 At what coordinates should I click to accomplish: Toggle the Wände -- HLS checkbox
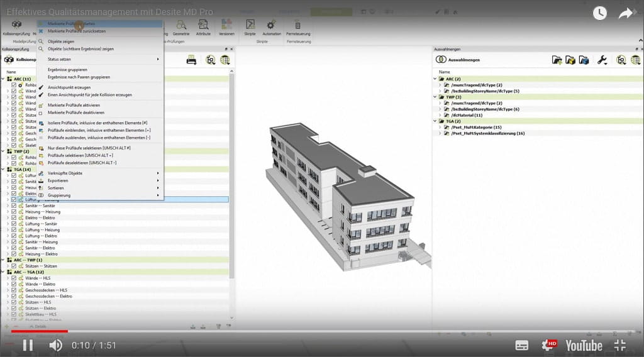click(14, 278)
